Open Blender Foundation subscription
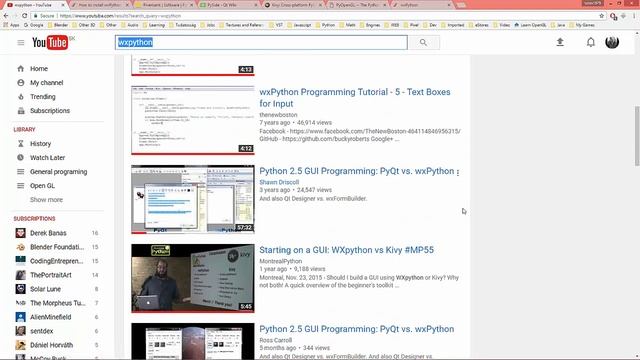640x360 pixels. (x=58, y=247)
